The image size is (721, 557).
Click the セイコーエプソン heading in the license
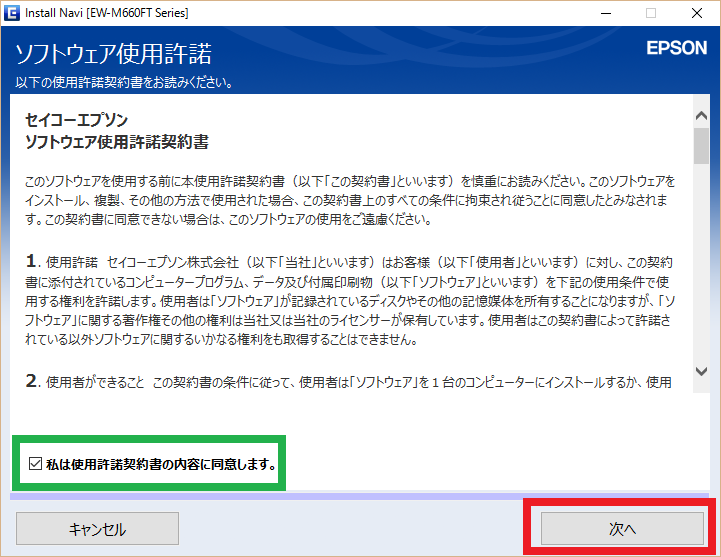tap(77, 120)
